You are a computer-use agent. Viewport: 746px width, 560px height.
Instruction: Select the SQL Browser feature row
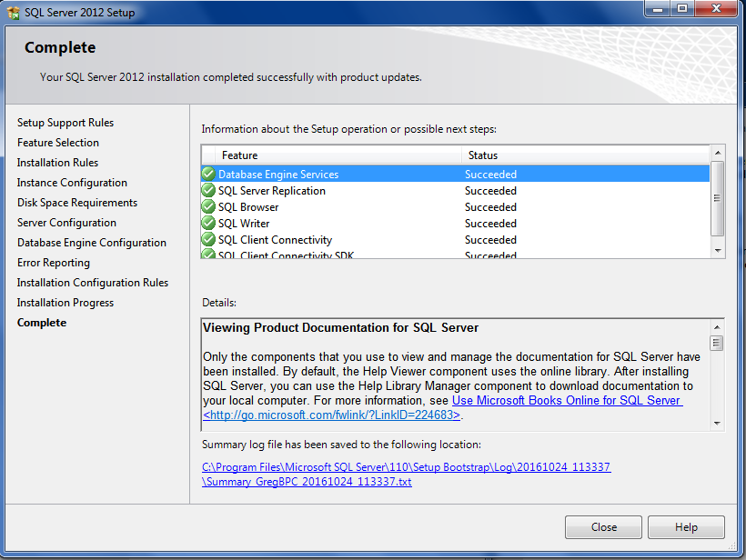pos(455,206)
